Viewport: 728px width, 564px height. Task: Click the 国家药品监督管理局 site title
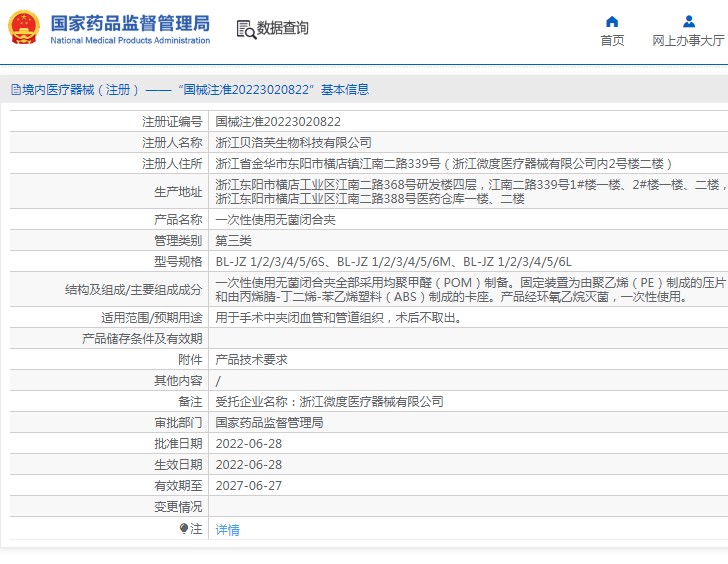point(130,23)
